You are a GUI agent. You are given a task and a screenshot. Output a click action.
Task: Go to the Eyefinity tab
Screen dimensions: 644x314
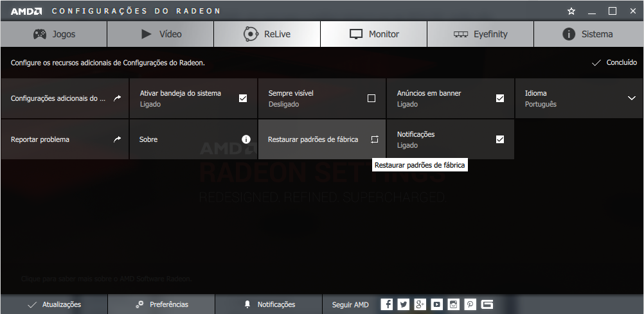481,34
